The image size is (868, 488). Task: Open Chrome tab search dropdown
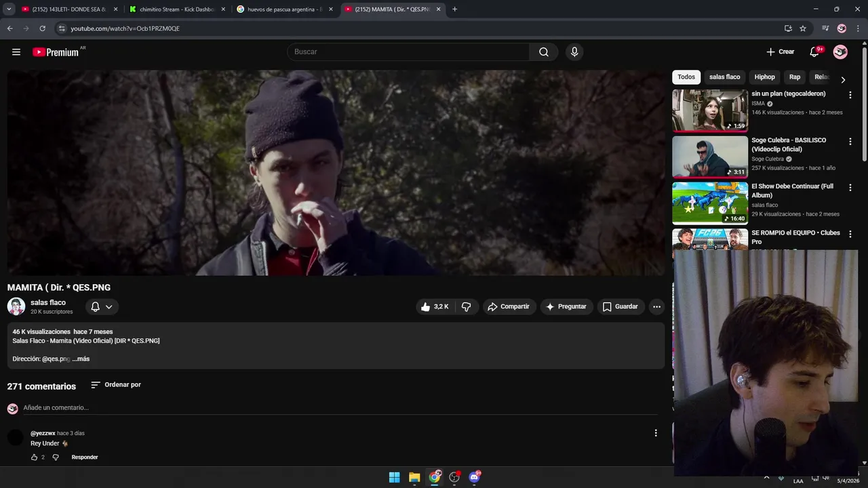click(x=9, y=9)
